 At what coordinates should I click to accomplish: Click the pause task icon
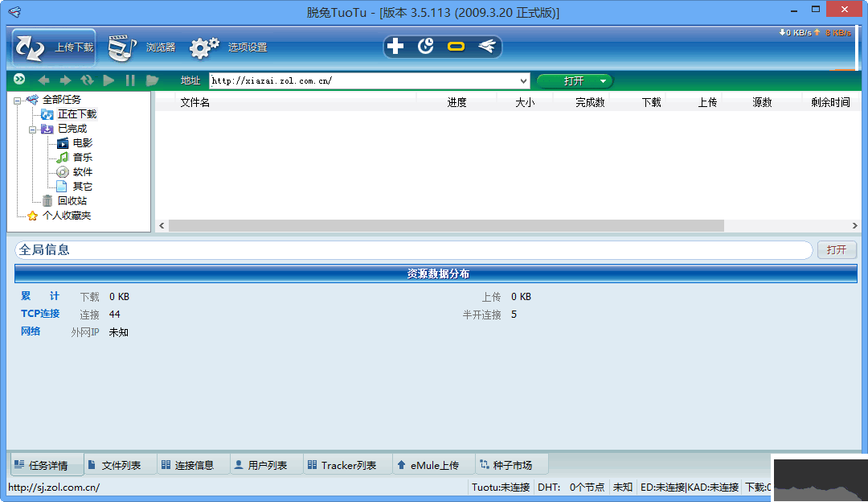130,81
